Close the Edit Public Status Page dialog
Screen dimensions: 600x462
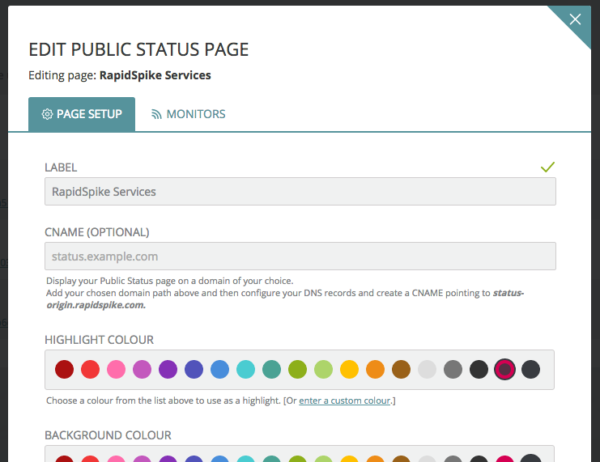point(575,19)
